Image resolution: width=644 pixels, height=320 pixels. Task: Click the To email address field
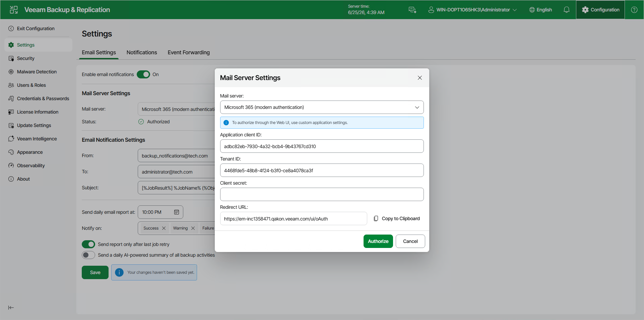click(x=176, y=172)
